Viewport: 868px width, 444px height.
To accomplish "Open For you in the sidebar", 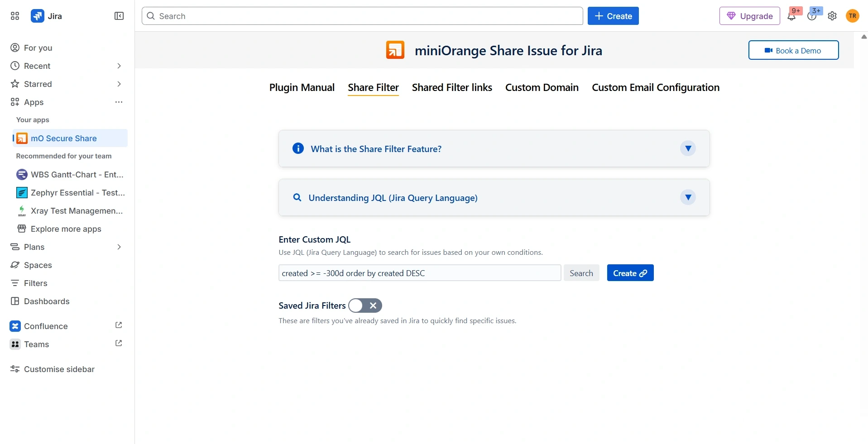I will (x=68, y=48).
